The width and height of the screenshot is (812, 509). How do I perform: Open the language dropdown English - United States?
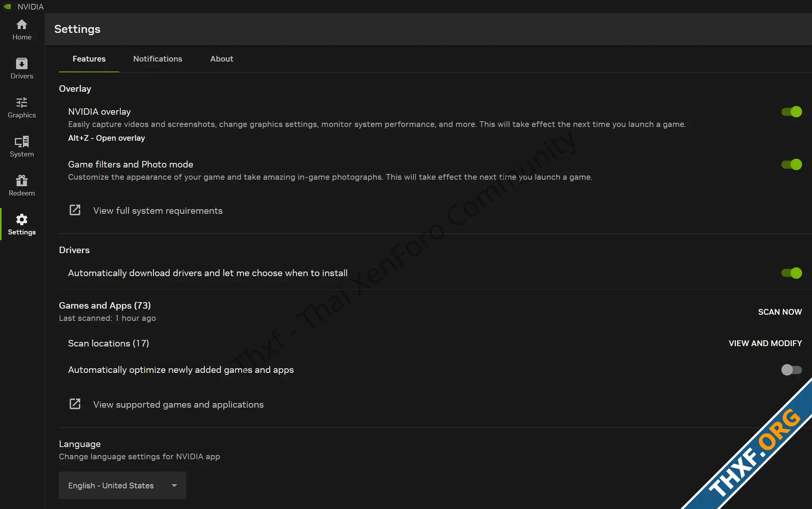[x=122, y=485]
